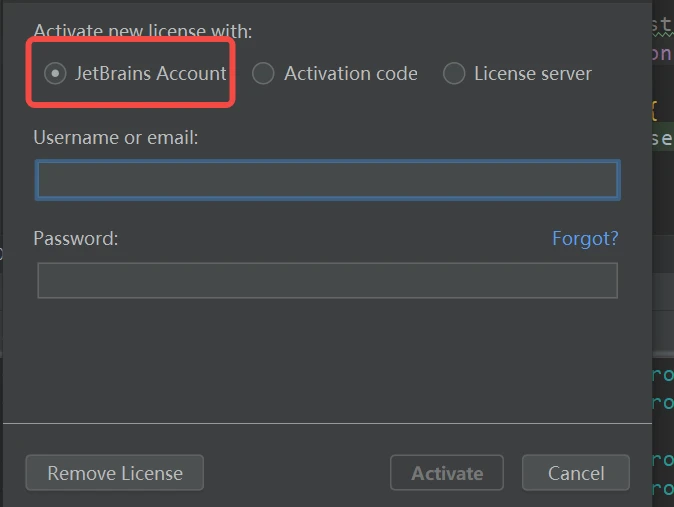Switch to the License server radio option
The height and width of the screenshot is (507, 674).
[454, 73]
